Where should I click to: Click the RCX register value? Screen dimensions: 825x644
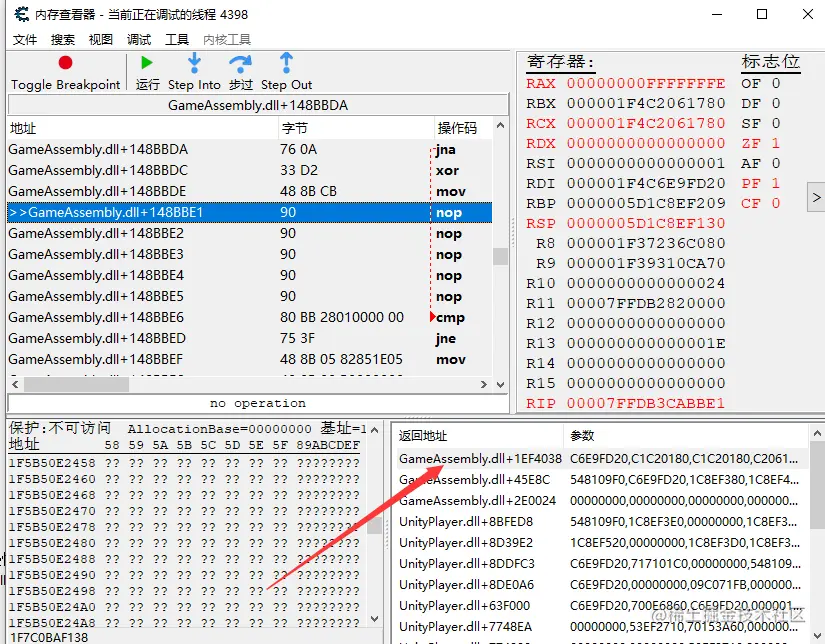[x=646, y=123]
